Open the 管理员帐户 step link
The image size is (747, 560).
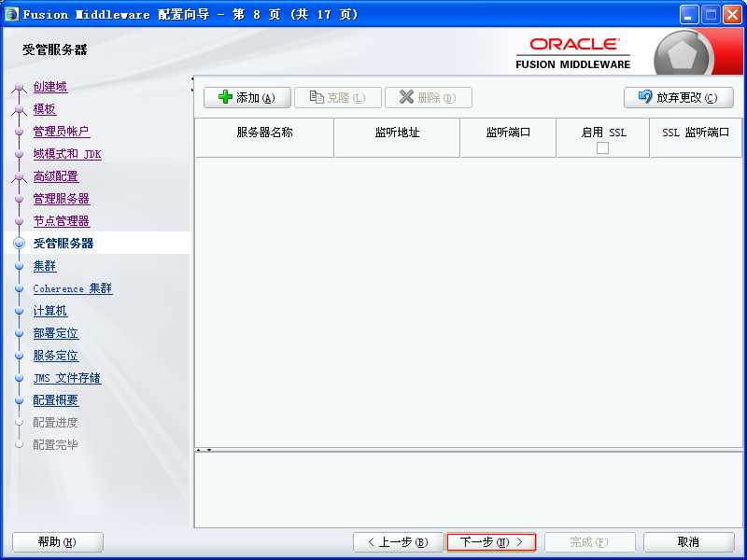pos(61,132)
